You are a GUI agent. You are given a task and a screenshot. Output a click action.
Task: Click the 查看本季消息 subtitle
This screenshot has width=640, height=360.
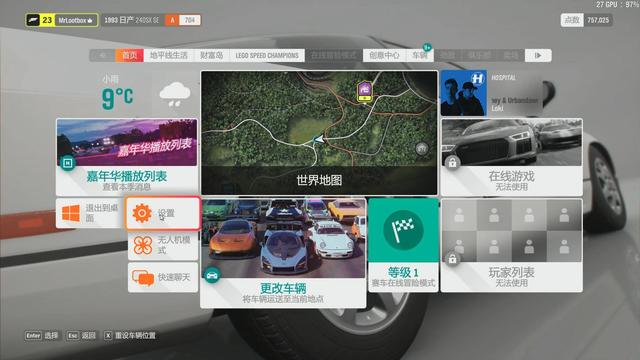point(127,187)
